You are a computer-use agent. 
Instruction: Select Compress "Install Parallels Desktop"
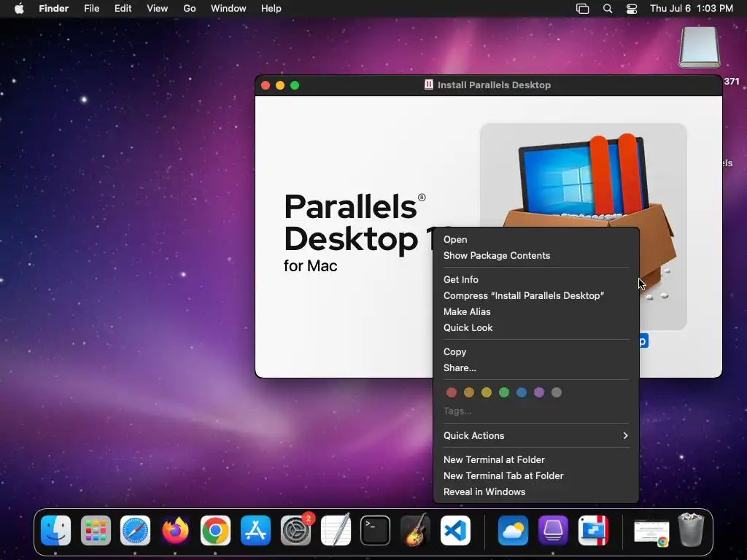point(536,296)
